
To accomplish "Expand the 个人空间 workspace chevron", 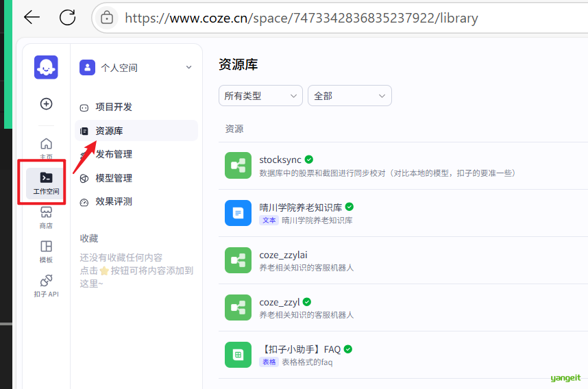I will click(188, 67).
